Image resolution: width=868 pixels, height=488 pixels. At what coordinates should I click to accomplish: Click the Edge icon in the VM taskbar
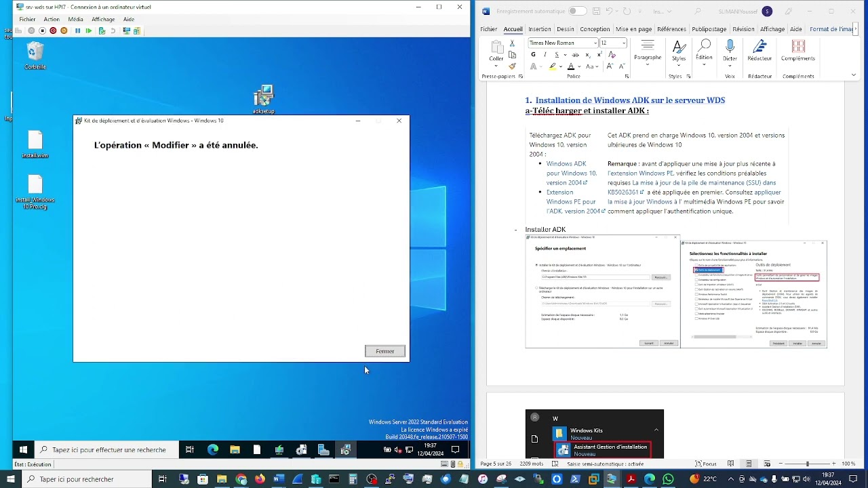pyautogui.click(x=212, y=449)
